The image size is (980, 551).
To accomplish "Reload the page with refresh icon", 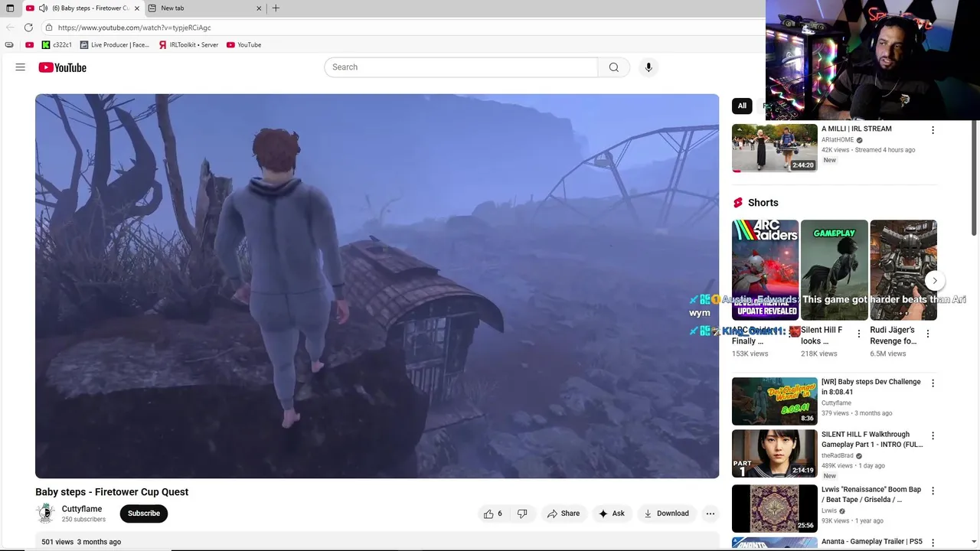I will coord(28,28).
